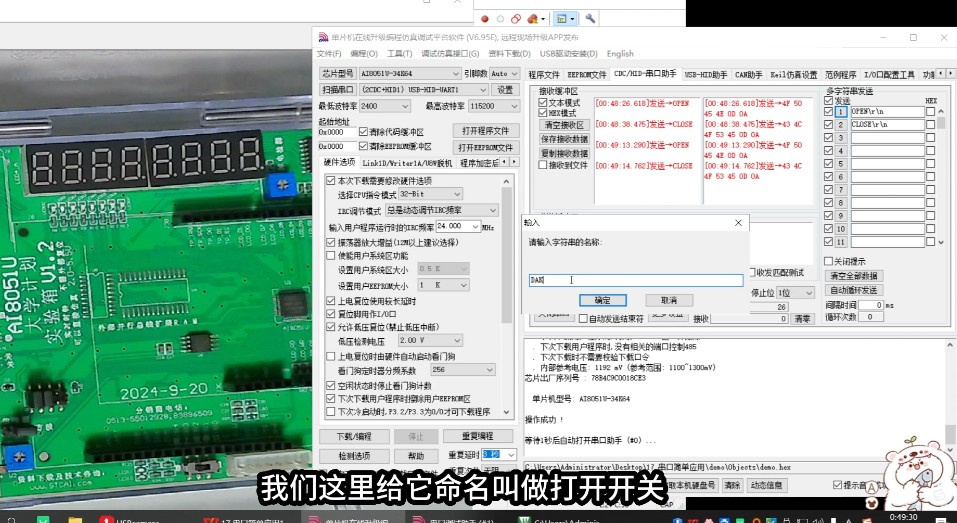This screenshot has height=523, width=957.
Task: Open the 资料下载(D) menu
Action: (x=510, y=54)
